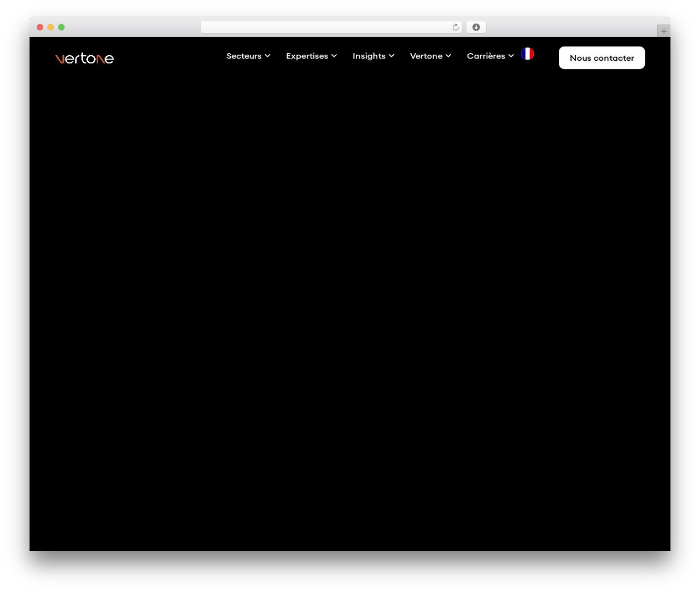The height and width of the screenshot is (593, 700).
Task: Add a new tab with the plus icon
Action: [x=664, y=31]
